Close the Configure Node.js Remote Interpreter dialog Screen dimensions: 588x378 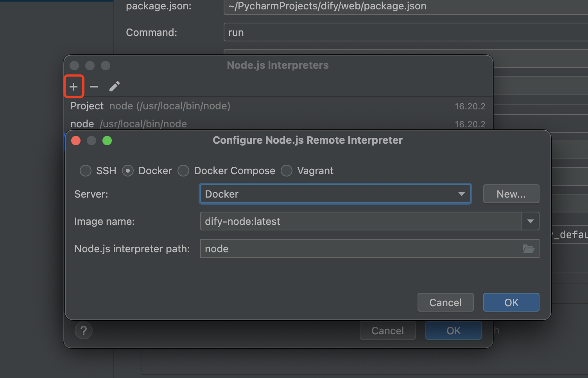click(x=76, y=141)
